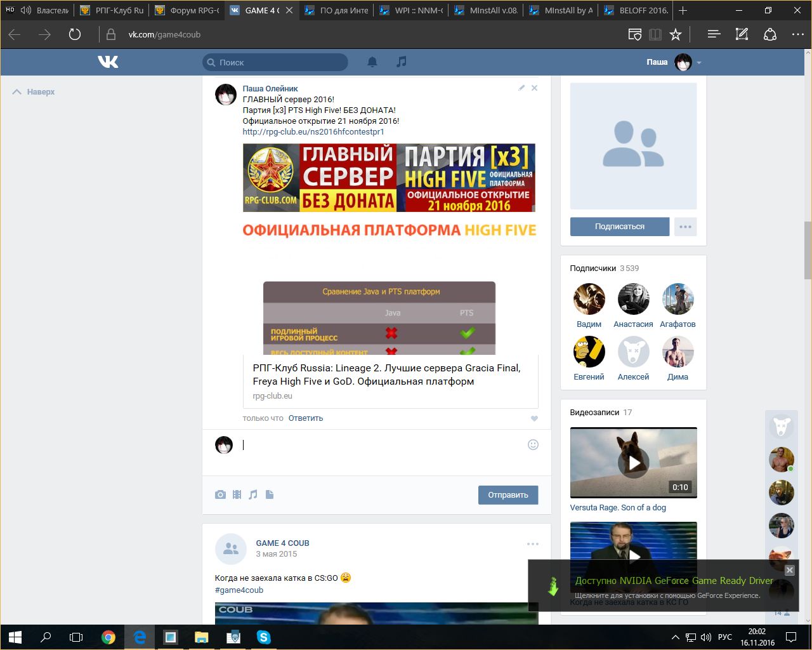Open the Windows Start menu

[x=15, y=637]
